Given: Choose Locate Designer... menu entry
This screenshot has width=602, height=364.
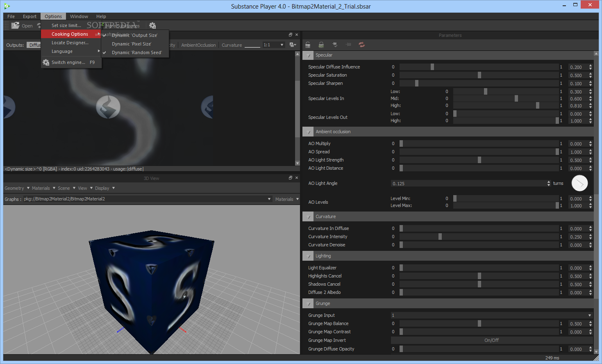Looking at the screenshot, I should [x=71, y=43].
